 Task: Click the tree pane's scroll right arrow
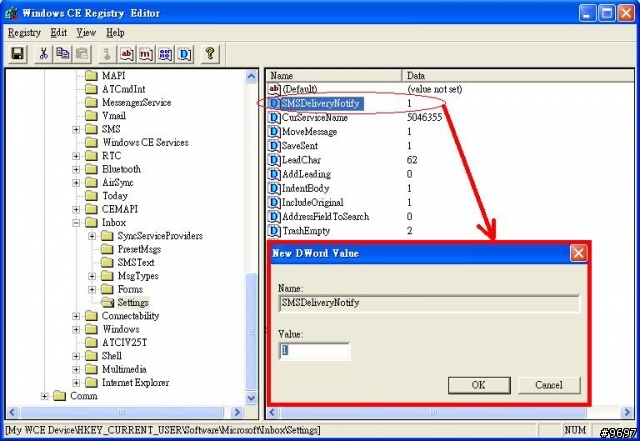coord(237,412)
